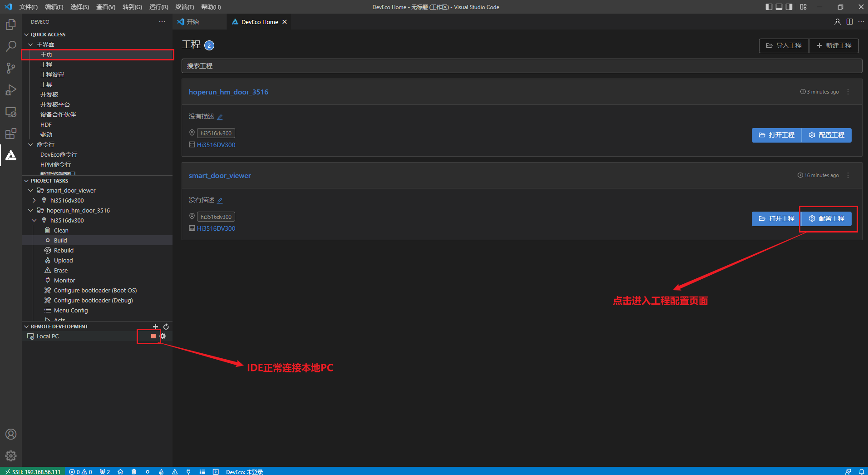This screenshot has height=475, width=868.
Task: Click 打开工程 for smart_door_viewer
Action: [777, 218]
